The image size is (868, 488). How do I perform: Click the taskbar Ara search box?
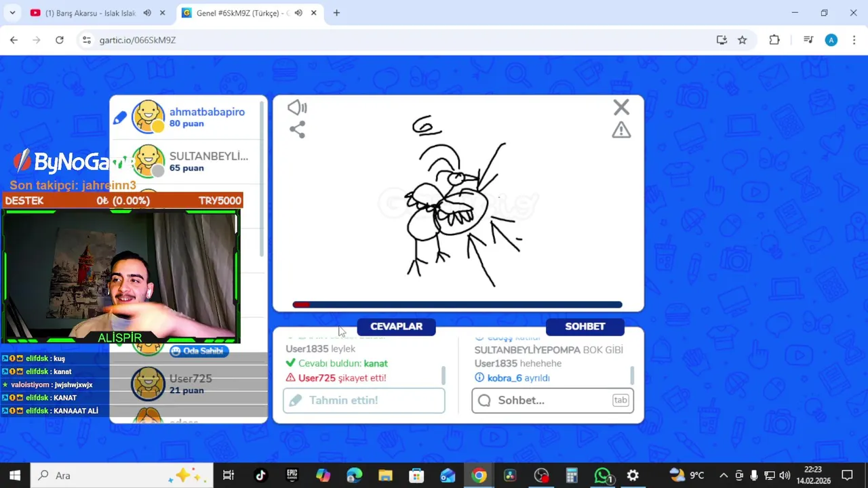coord(122,475)
